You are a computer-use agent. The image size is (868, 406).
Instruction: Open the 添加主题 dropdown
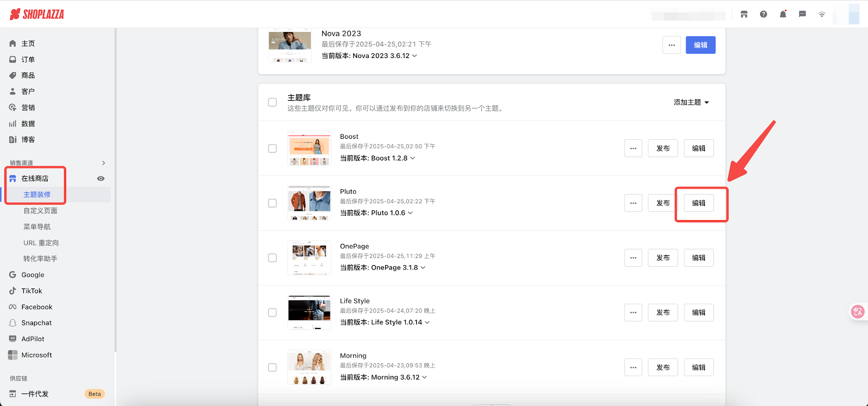[691, 102]
